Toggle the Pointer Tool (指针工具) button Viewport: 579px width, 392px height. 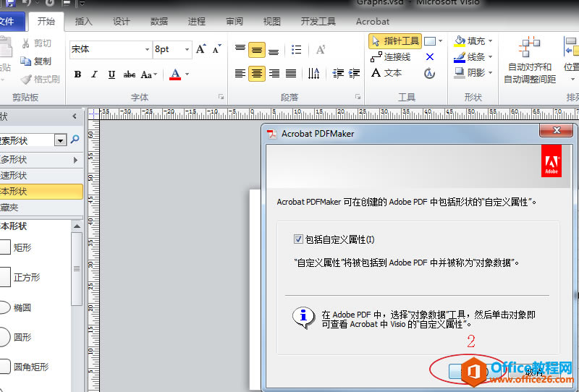395,41
